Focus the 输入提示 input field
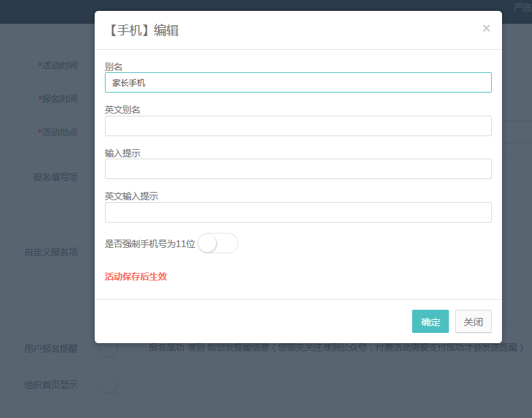This screenshot has height=418, width=532. coord(298,169)
